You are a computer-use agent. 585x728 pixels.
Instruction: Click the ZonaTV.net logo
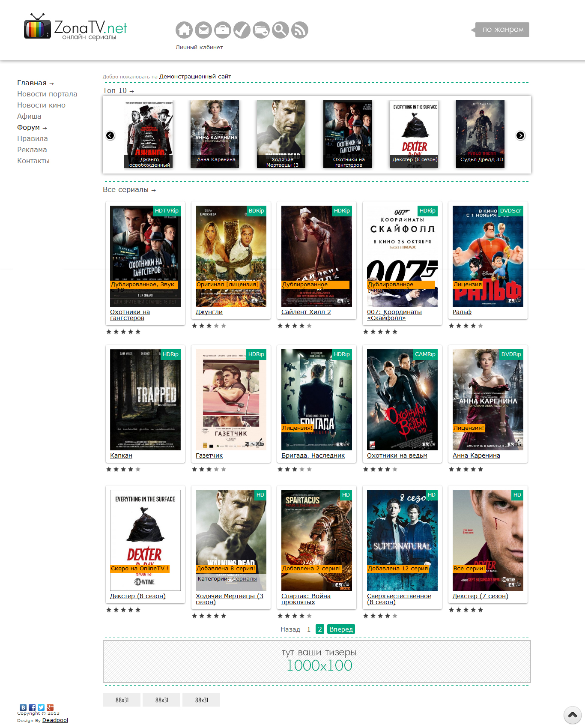(x=75, y=27)
